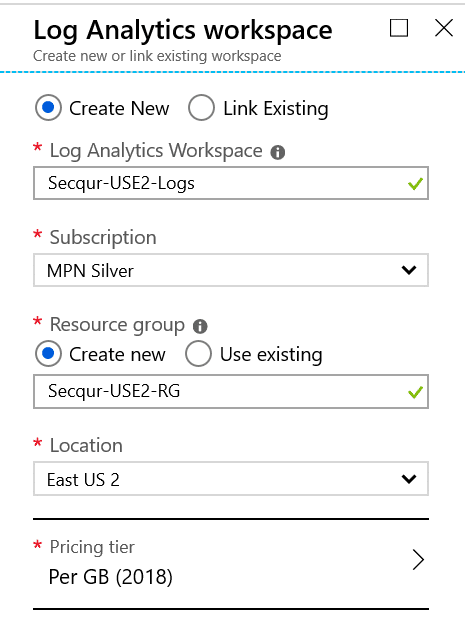
Task: Click into the Secqur-USE2-RG name field
Action: click(x=231, y=391)
